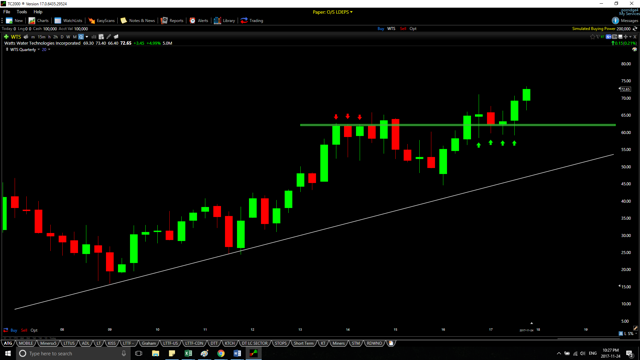640x360 pixels.
Task: Select the drawing pencil tool
Action: pyautogui.click(x=109, y=37)
